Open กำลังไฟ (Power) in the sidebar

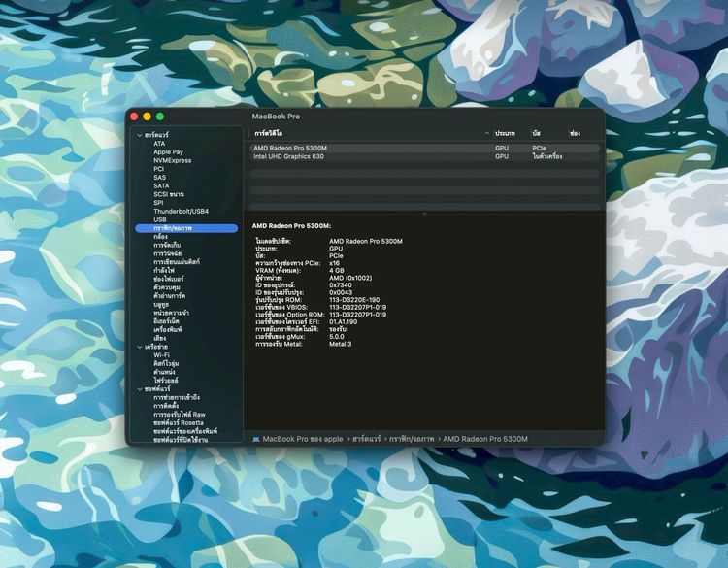(x=164, y=270)
